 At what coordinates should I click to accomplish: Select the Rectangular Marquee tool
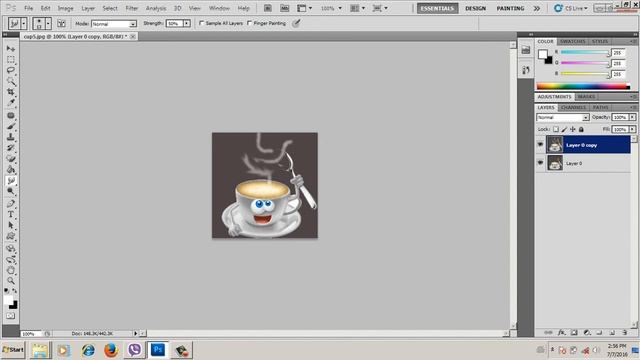(11, 60)
